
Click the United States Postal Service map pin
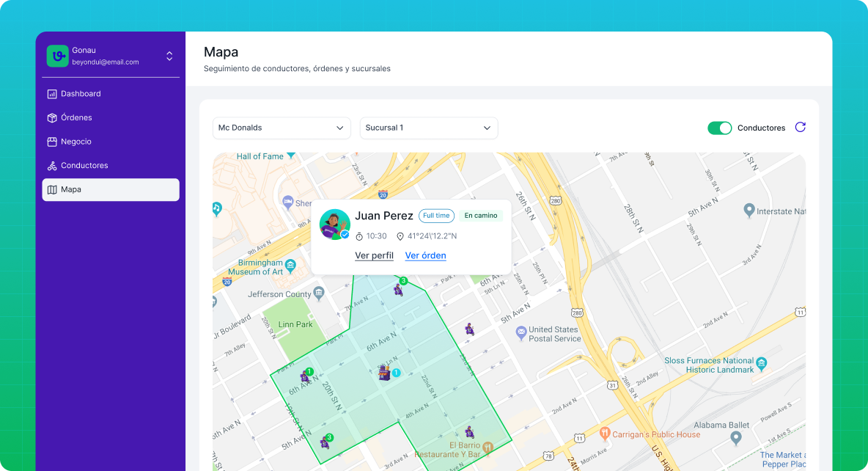[521, 333]
